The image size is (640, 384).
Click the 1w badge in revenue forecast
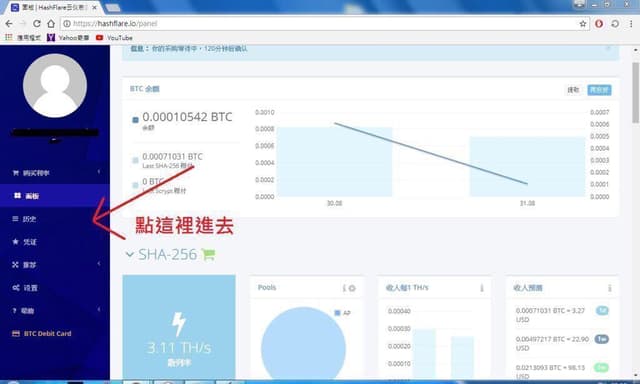(x=602, y=339)
